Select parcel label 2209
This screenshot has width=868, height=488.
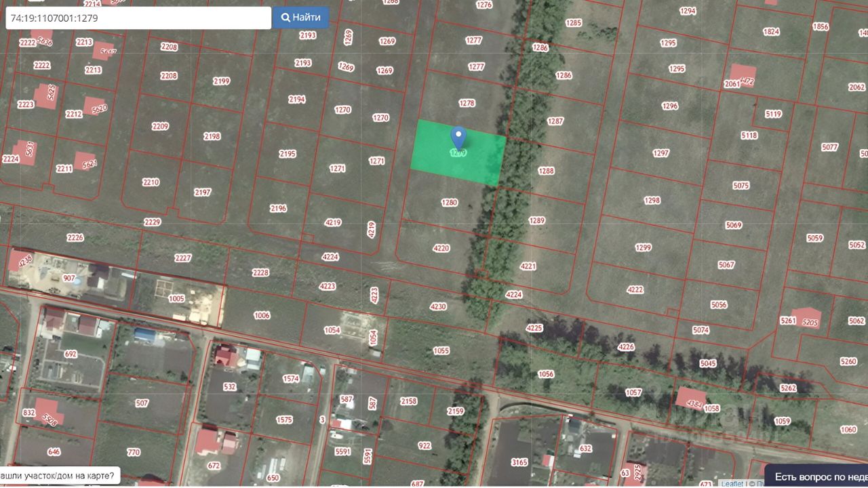point(160,126)
